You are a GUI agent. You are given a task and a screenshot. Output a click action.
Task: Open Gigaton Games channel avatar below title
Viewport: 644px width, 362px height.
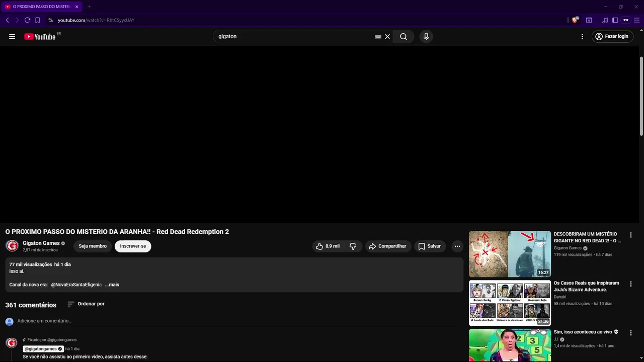click(12, 246)
